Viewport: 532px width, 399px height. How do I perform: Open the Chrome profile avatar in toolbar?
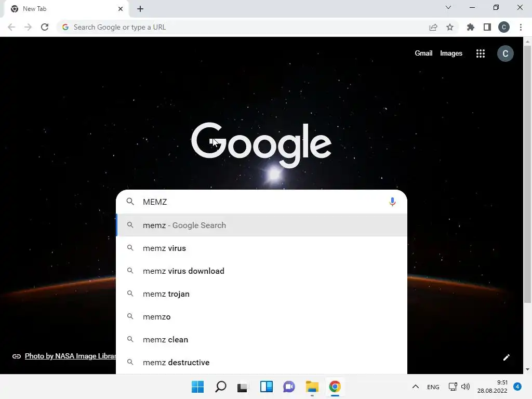(x=504, y=27)
